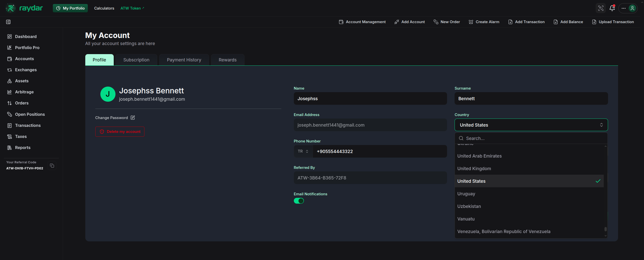644x260 pixels.
Task: Click the profile avatar letter J
Action: coord(108,94)
